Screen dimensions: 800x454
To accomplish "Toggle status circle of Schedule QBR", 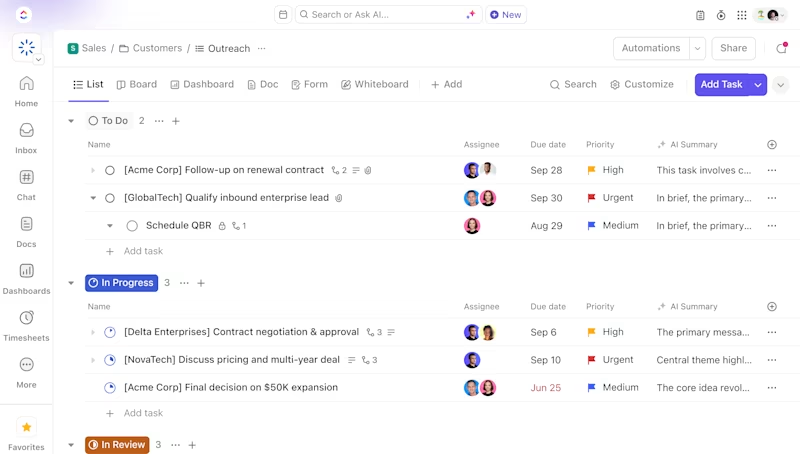I will [132, 225].
